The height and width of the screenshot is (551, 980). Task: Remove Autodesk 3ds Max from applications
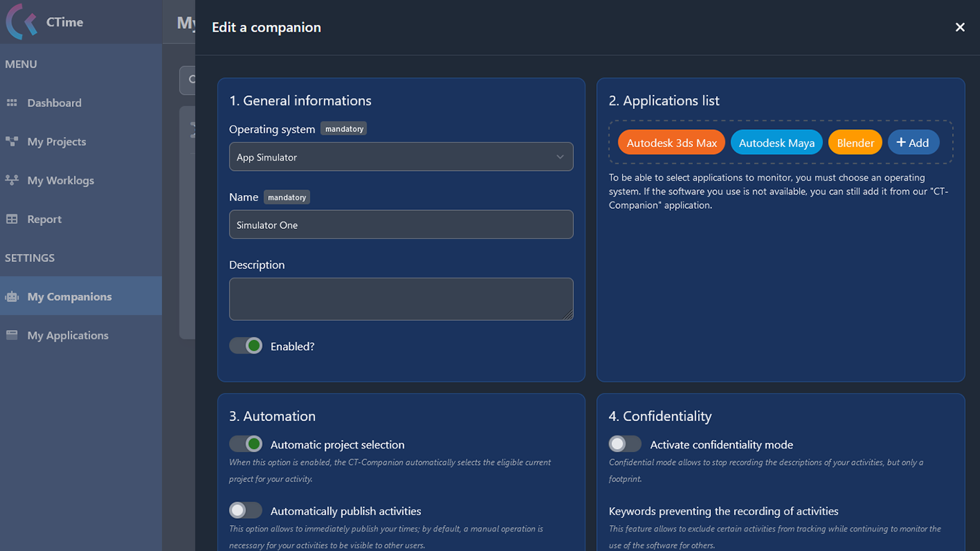pyautogui.click(x=671, y=142)
